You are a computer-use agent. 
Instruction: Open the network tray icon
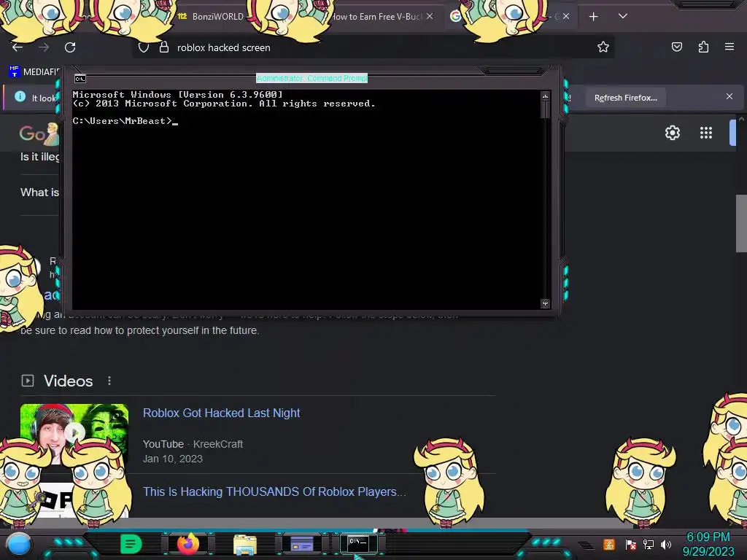[649, 544]
